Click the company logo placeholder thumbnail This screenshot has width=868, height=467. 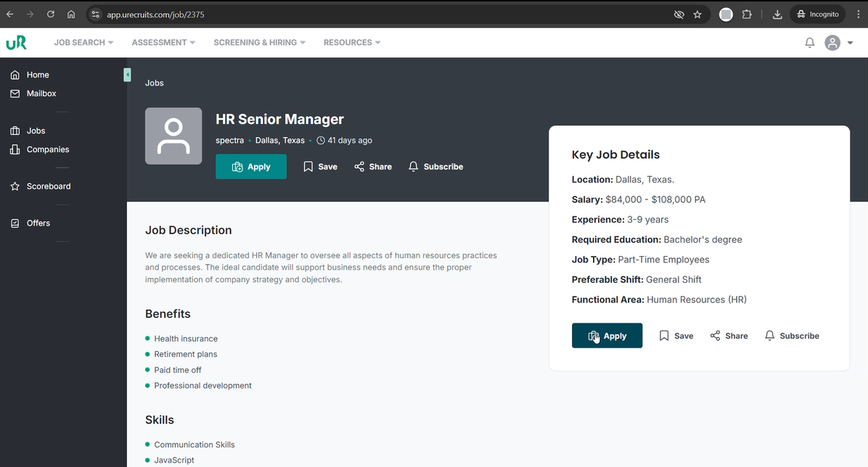(x=173, y=136)
